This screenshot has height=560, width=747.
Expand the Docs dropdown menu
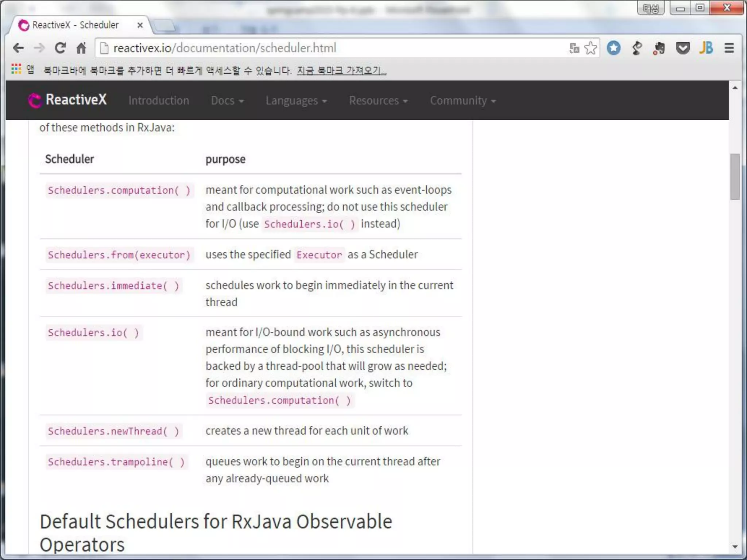(x=227, y=101)
